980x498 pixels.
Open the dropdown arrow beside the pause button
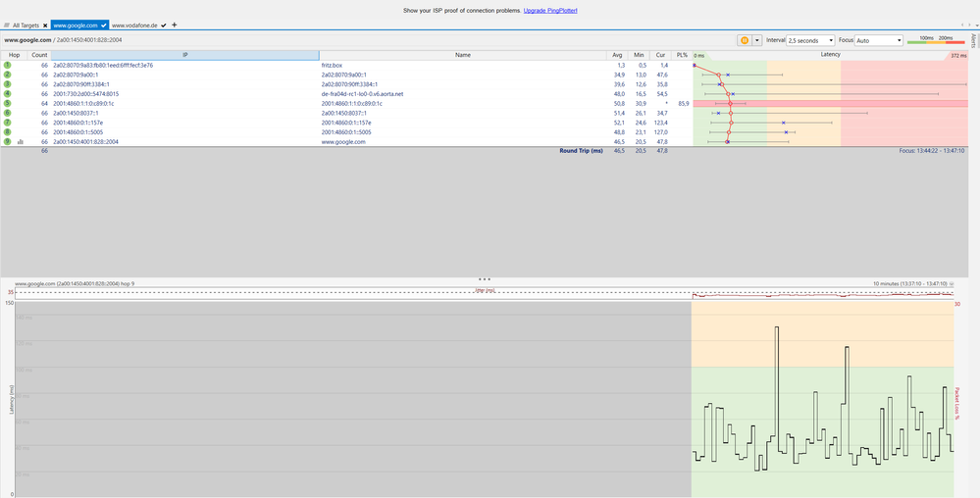(757, 40)
